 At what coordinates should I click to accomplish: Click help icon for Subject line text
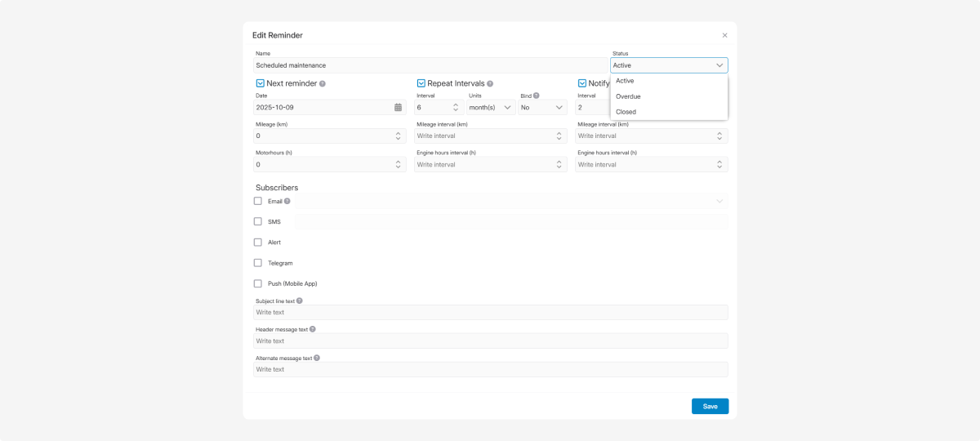pos(300,301)
